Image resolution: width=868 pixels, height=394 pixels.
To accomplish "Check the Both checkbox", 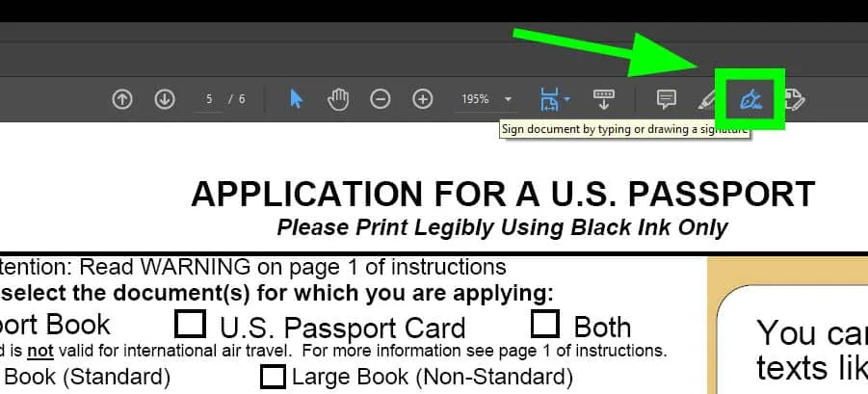I will click(x=544, y=323).
